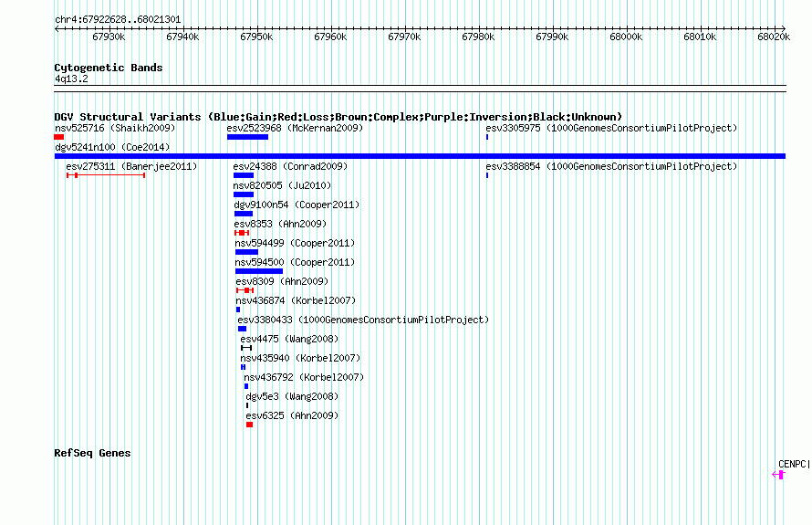
Task: Open the nsv594499 (Cooper2011) label
Action: pyautogui.click(x=296, y=243)
